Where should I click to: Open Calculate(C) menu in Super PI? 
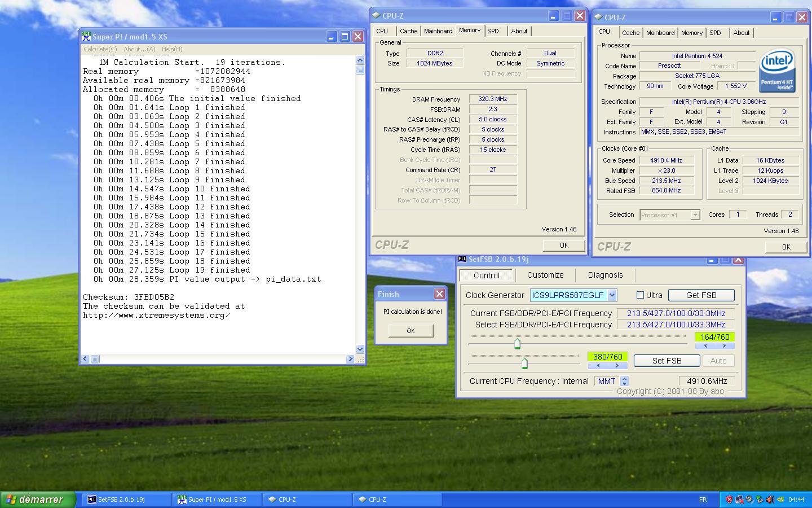click(100, 49)
